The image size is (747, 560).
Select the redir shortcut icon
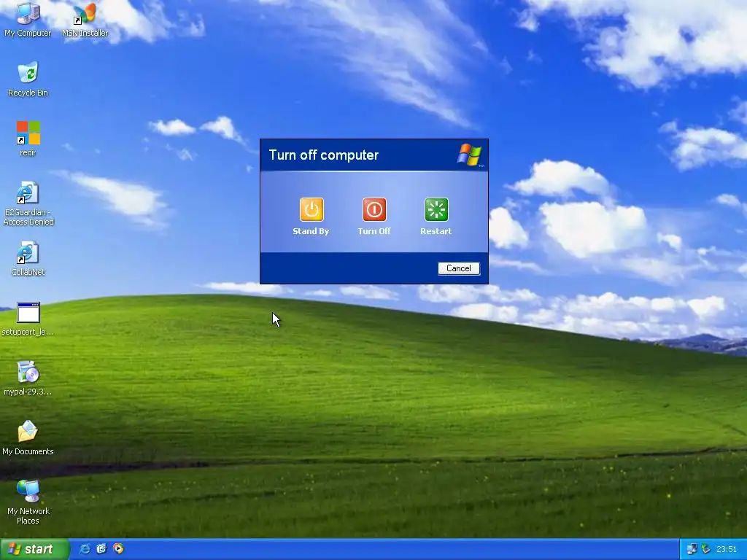(28, 139)
